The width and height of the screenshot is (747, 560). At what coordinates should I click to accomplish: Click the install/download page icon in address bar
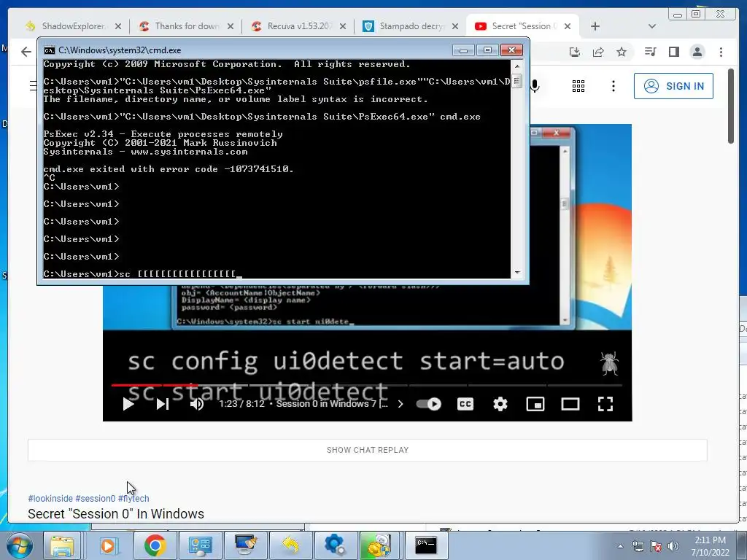[575, 52]
